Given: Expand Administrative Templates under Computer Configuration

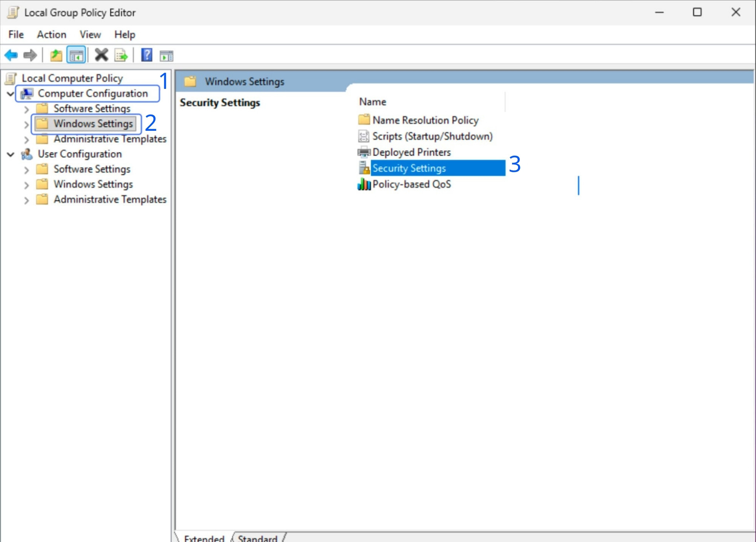Looking at the screenshot, I should click(26, 139).
